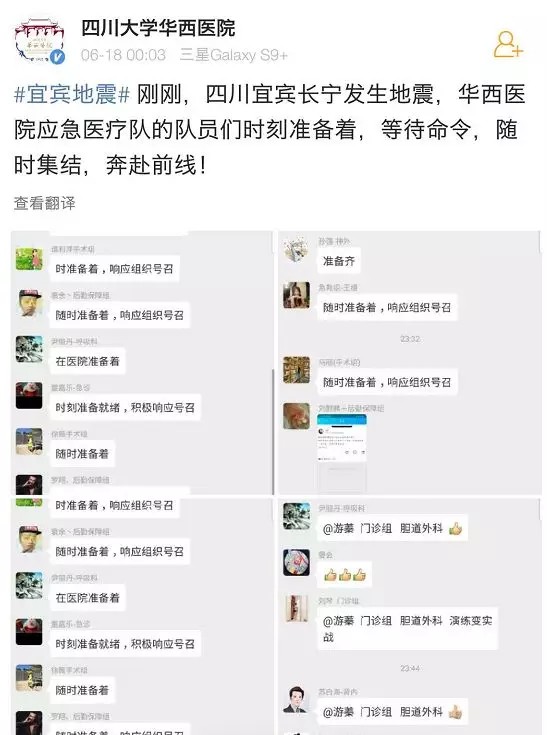The width and height of the screenshot is (547, 735).
Task: Open the bottom-left chat screenshot image
Action: (142, 616)
